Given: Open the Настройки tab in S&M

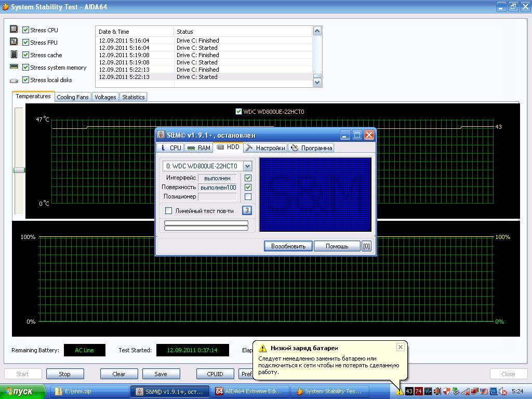Looking at the screenshot, I should click(265, 148).
